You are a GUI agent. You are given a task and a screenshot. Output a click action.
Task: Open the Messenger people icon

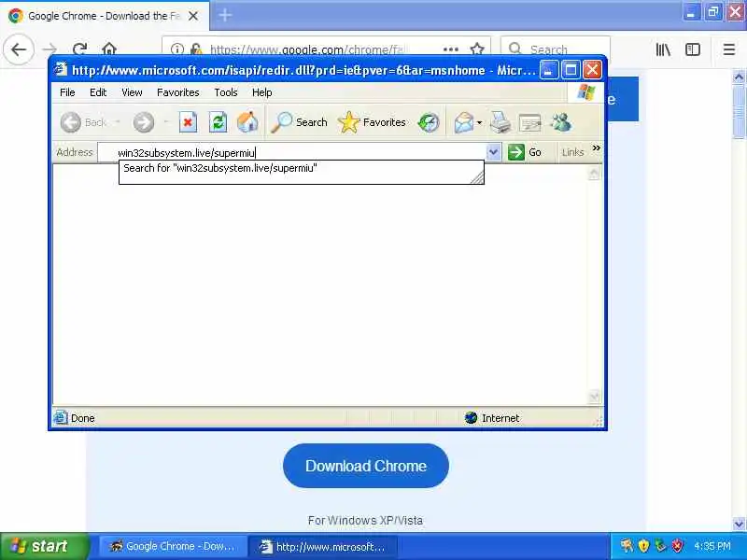561,122
